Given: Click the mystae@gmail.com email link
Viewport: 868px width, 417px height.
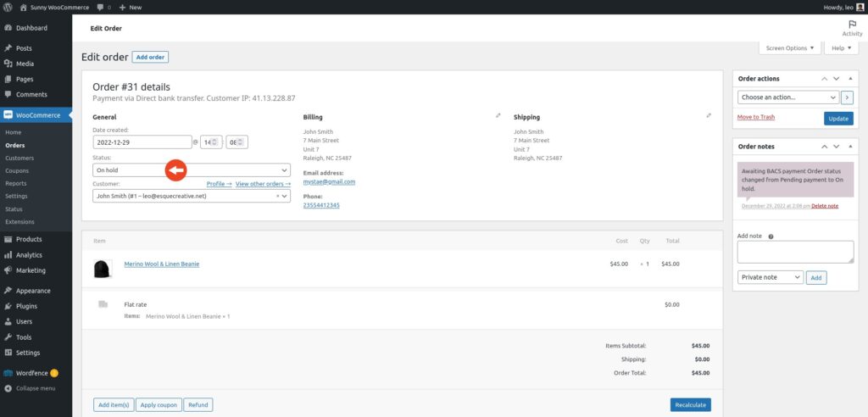Looking at the screenshot, I should pyautogui.click(x=330, y=181).
